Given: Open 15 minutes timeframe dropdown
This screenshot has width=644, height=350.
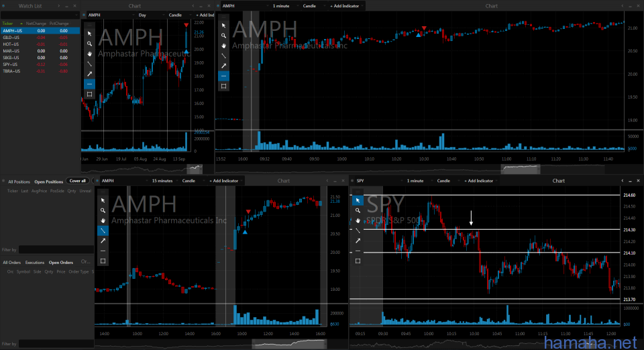Looking at the screenshot, I should pos(165,181).
